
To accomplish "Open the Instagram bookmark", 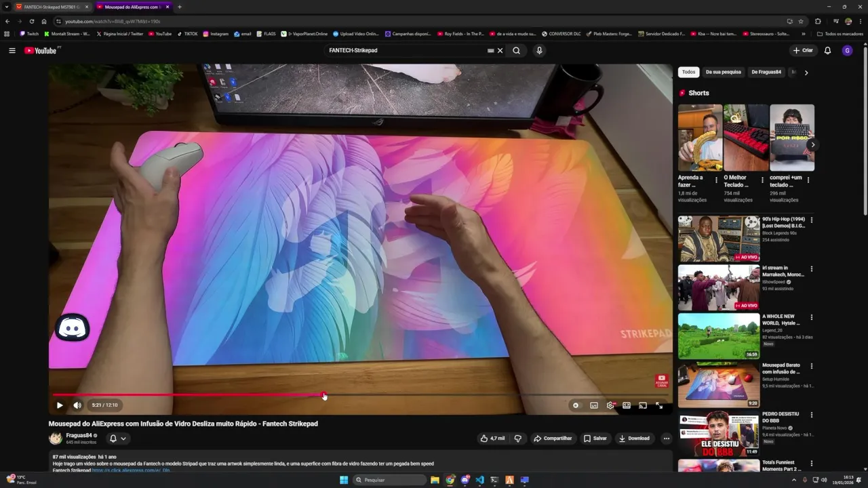I will pyautogui.click(x=216, y=34).
